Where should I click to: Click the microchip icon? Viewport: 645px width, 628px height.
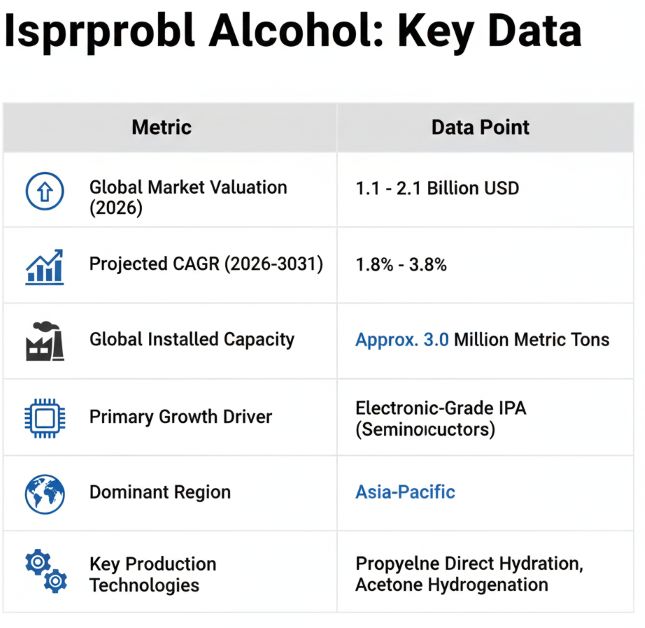[x=45, y=417]
